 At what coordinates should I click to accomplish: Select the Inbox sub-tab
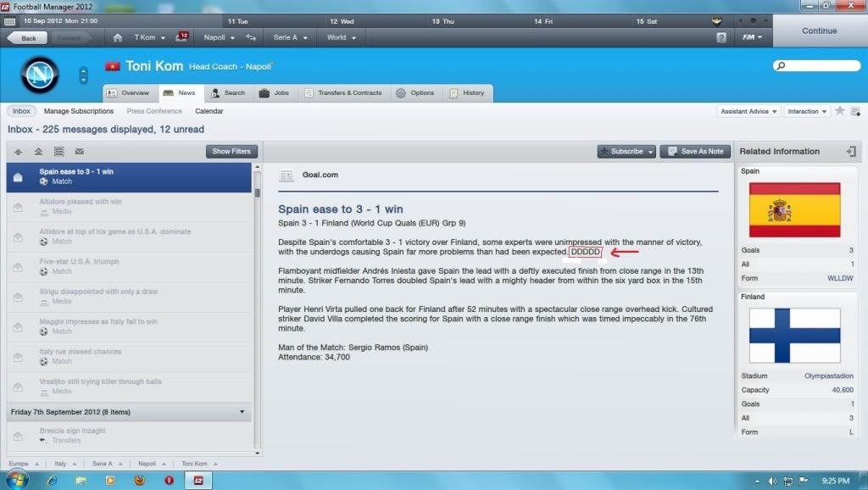(21, 111)
